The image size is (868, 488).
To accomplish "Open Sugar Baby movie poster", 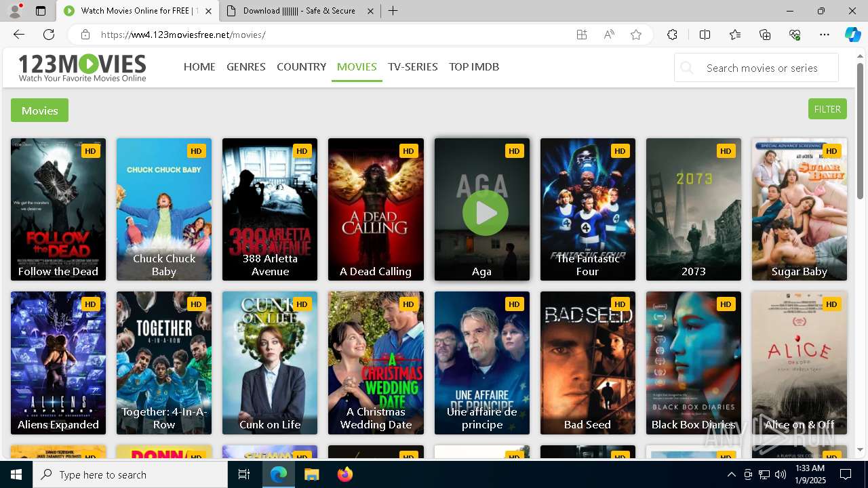I will point(800,209).
